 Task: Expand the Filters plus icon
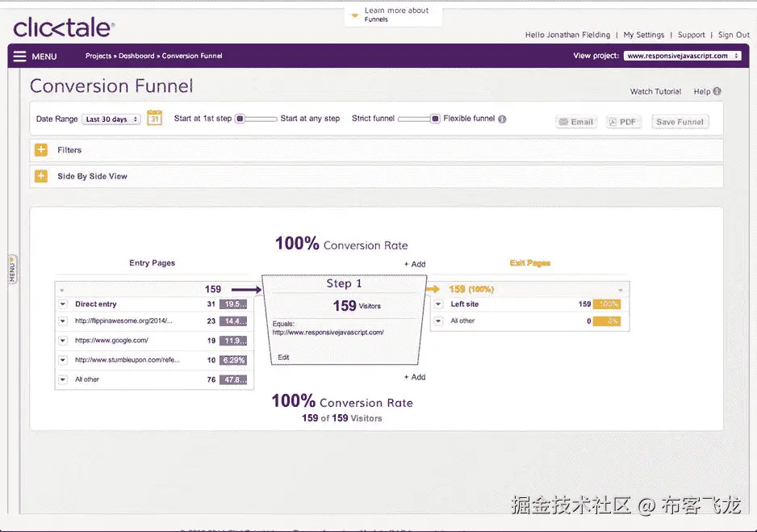click(x=41, y=149)
